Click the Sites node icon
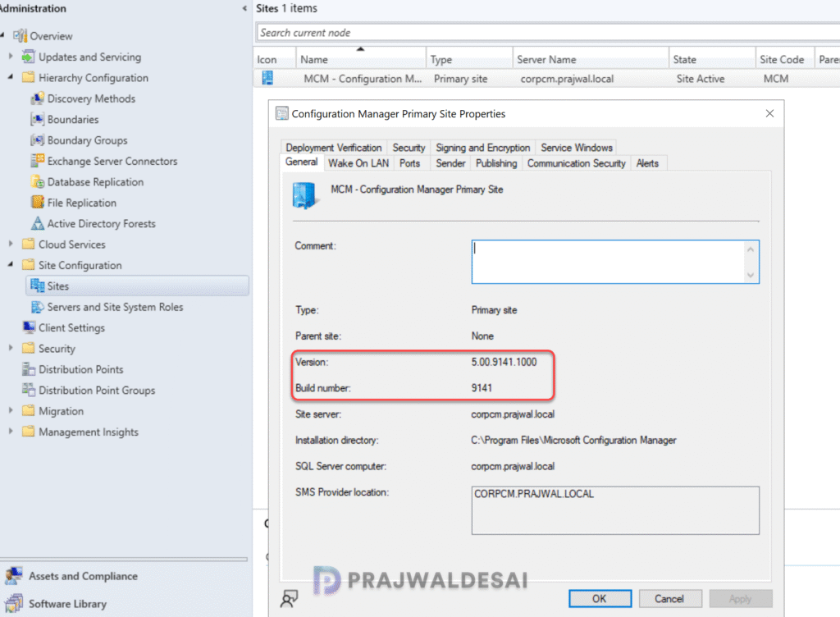The image size is (840, 617). (x=38, y=286)
